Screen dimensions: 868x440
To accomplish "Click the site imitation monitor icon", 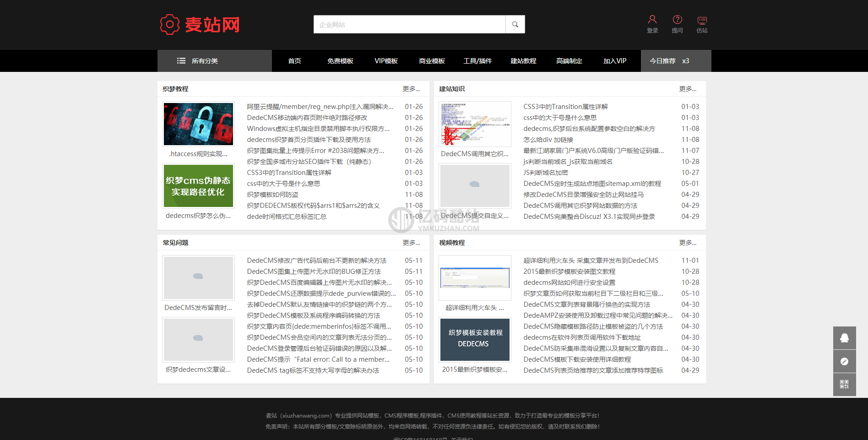I will point(702,21).
